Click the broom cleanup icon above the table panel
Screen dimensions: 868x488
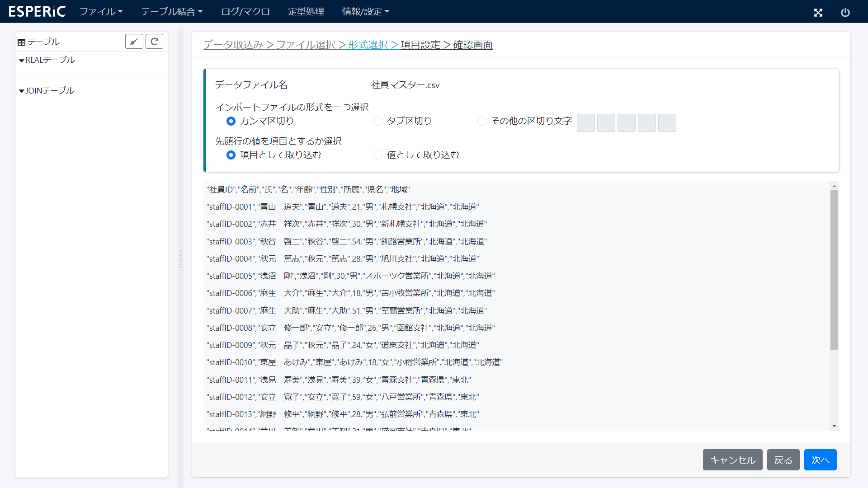point(134,41)
